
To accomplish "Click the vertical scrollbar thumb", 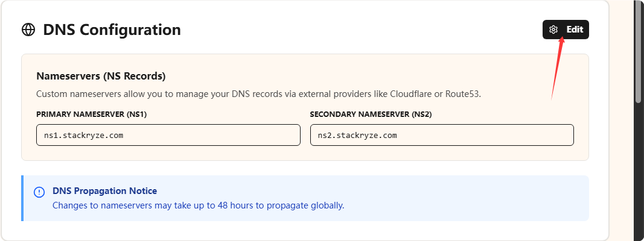I will (x=637, y=51).
